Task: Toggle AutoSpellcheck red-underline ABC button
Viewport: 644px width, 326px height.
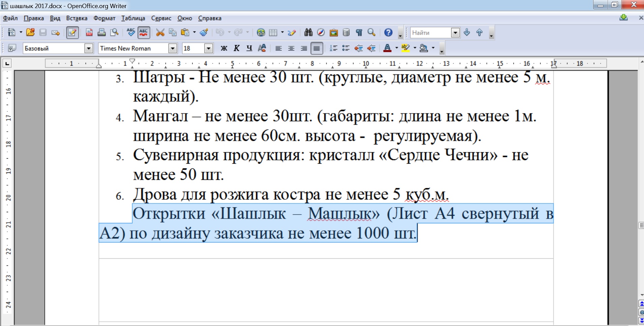Action: coord(144,32)
